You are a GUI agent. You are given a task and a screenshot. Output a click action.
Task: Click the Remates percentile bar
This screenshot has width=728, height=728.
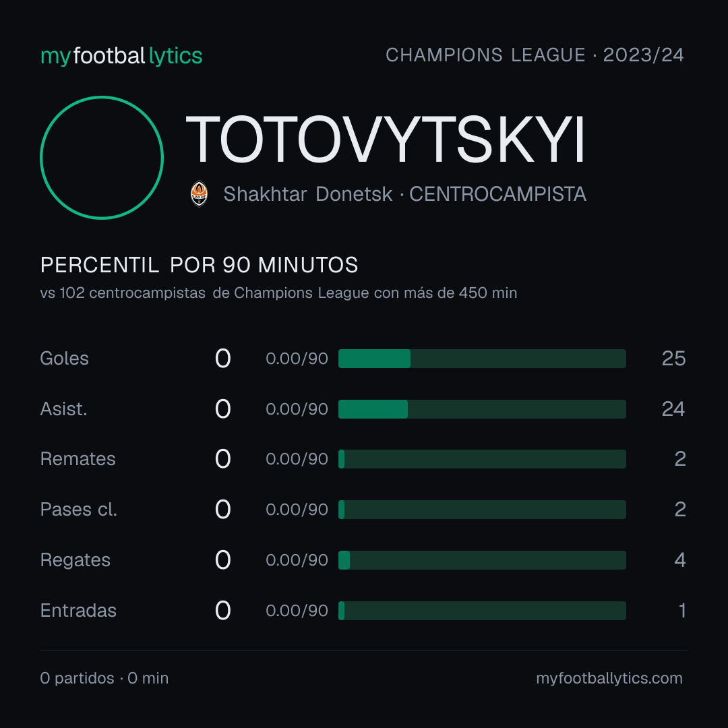pos(482,459)
